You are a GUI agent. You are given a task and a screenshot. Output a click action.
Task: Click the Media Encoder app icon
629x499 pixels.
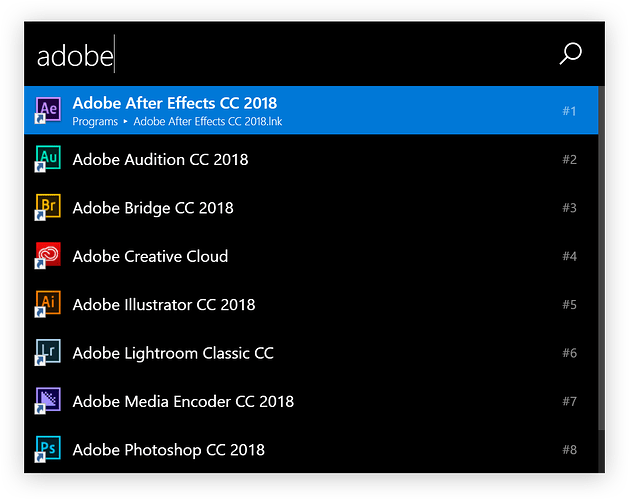tap(48, 401)
